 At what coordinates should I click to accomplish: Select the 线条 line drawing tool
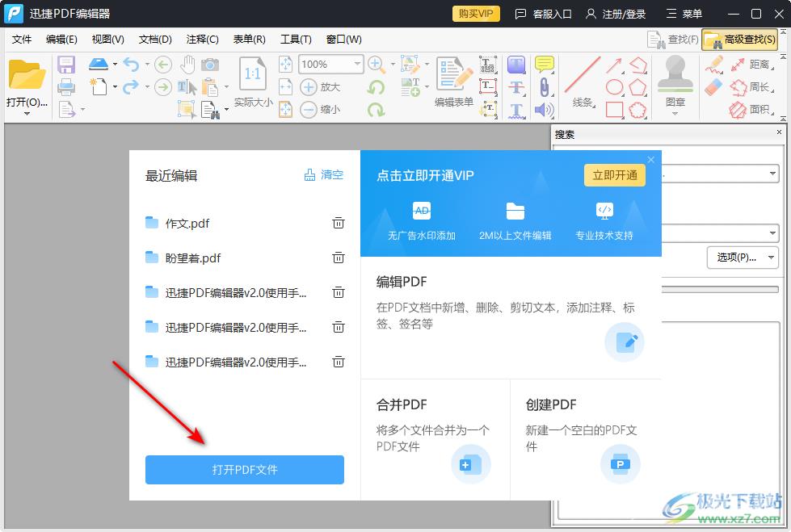[583, 82]
